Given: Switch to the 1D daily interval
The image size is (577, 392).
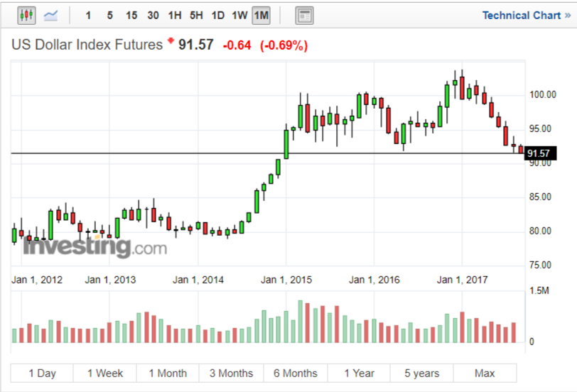Looking at the screenshot, I should tap(218, 15).
